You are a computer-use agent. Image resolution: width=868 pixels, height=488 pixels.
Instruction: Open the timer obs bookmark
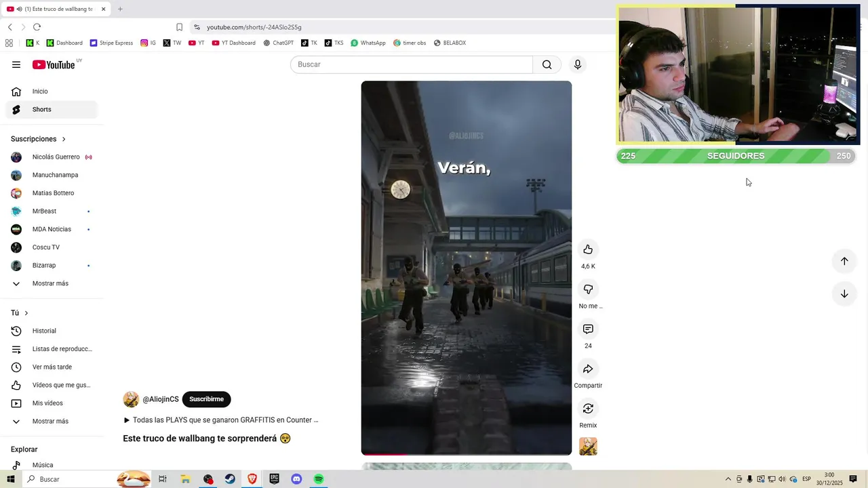[x=410, y=43]
